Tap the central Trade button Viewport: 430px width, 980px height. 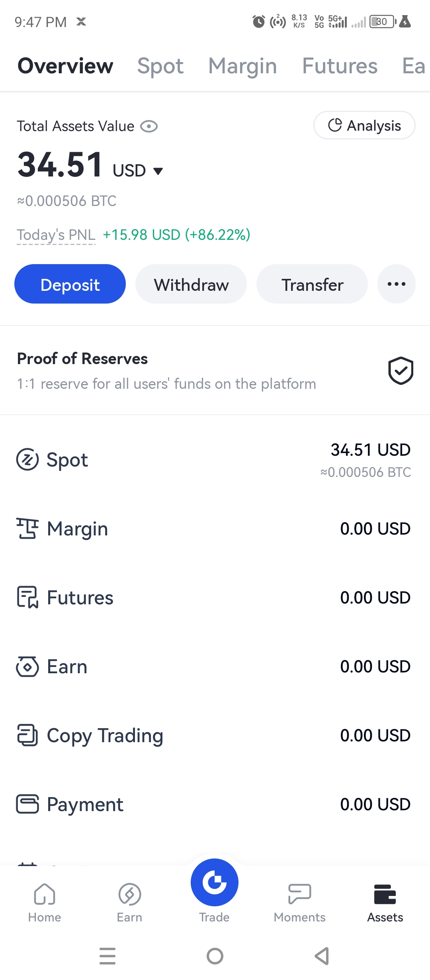click(215, 882)
